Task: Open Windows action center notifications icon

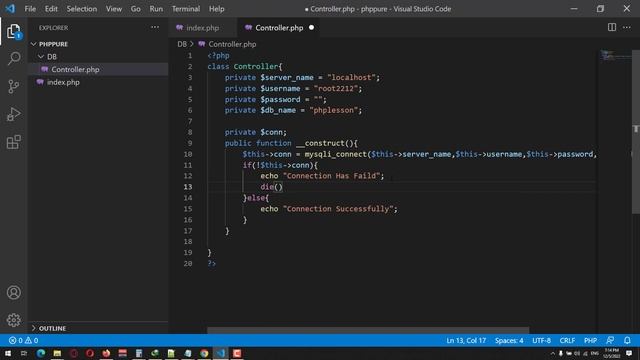Action: 629,353
